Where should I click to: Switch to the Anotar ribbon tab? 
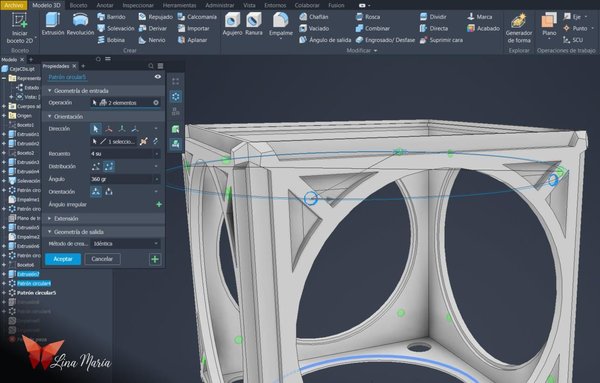tap(105, 5)
